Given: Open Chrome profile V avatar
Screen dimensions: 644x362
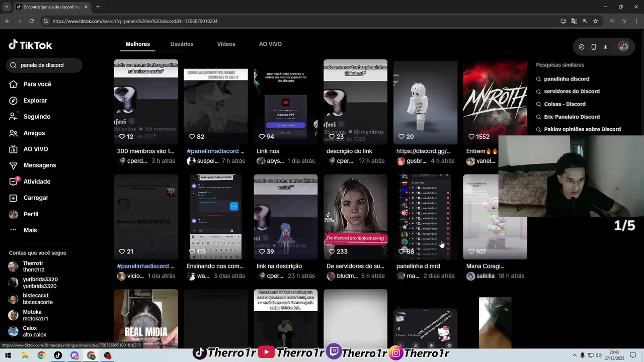Looking at the screenshot, I should (624, 21).
